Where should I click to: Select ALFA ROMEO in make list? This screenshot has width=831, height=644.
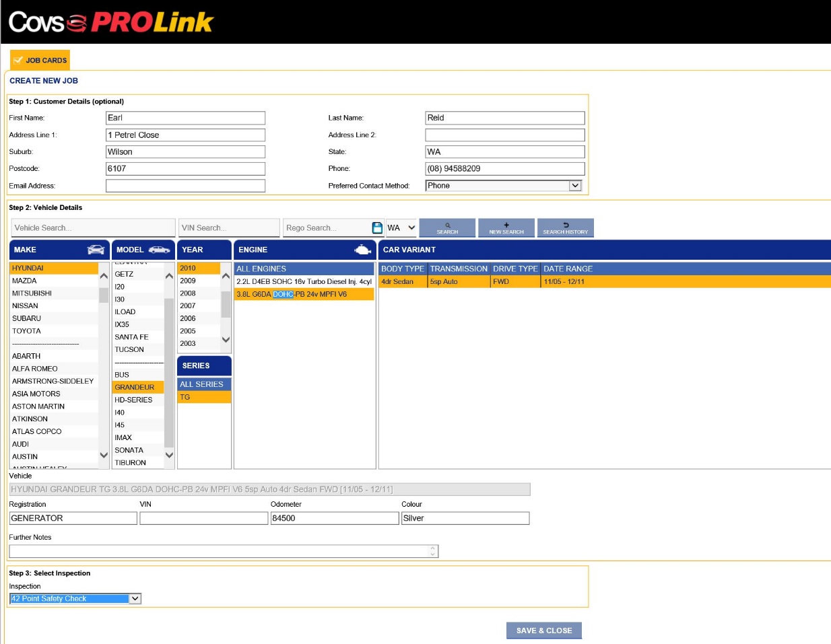point(54,369)
